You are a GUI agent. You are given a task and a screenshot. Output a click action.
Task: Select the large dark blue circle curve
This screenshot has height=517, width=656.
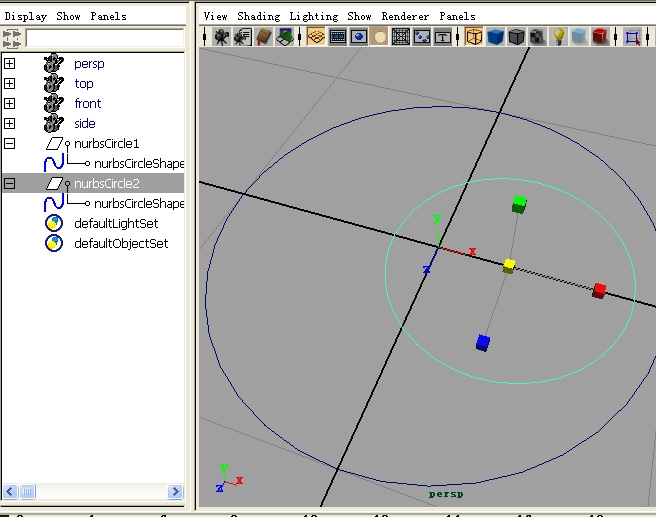click(x=207, y=301)
